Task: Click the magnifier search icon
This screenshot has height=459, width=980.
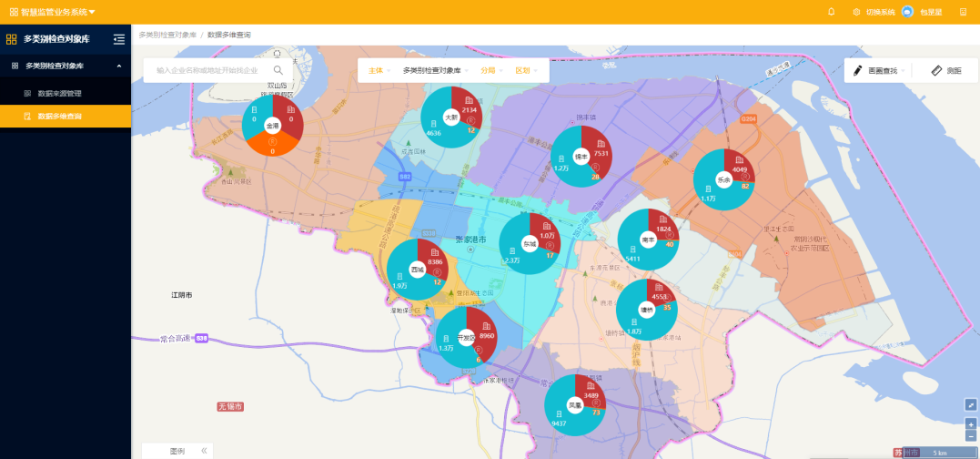Action: pyautogui.click(x=278, y=70)
